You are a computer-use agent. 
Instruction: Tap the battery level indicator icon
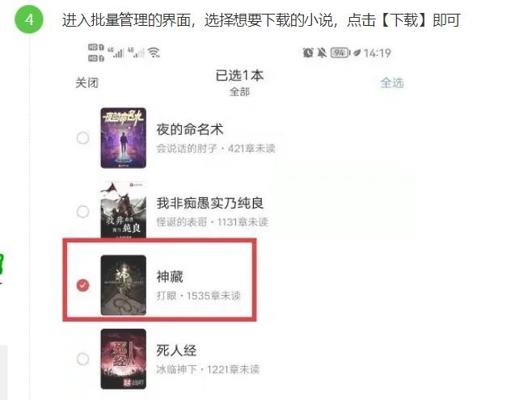pyautogui.click(x=340, y=53)
